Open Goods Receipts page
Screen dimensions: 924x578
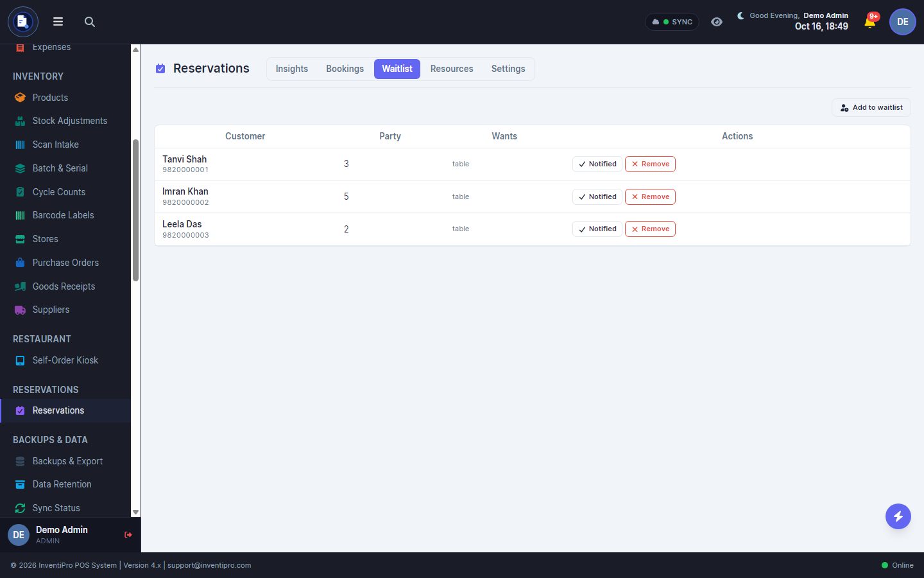point(65,286)
